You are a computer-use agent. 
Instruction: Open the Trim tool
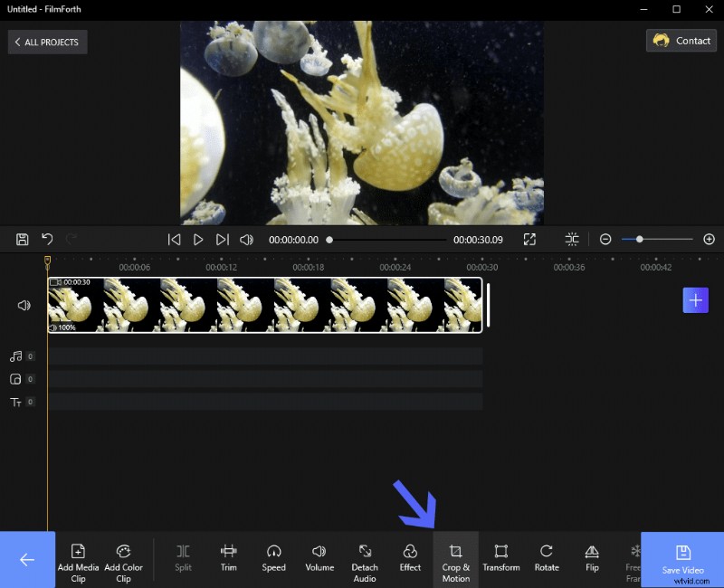tap(228, 559)
